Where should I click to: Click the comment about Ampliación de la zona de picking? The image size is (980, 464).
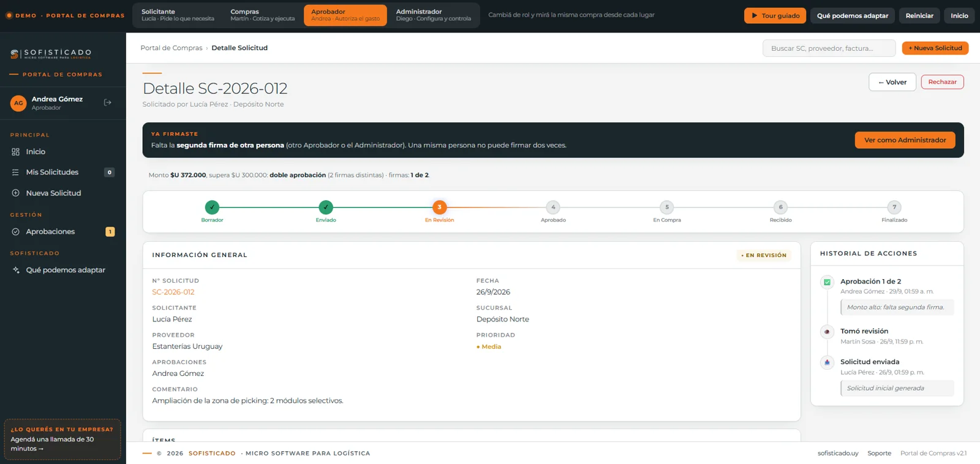point(247,401)
